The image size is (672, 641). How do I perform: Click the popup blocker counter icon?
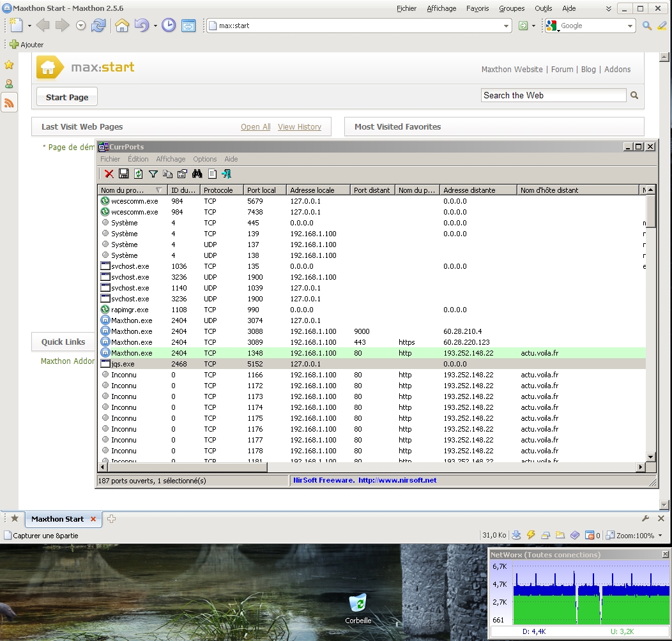tap(593, 535)
